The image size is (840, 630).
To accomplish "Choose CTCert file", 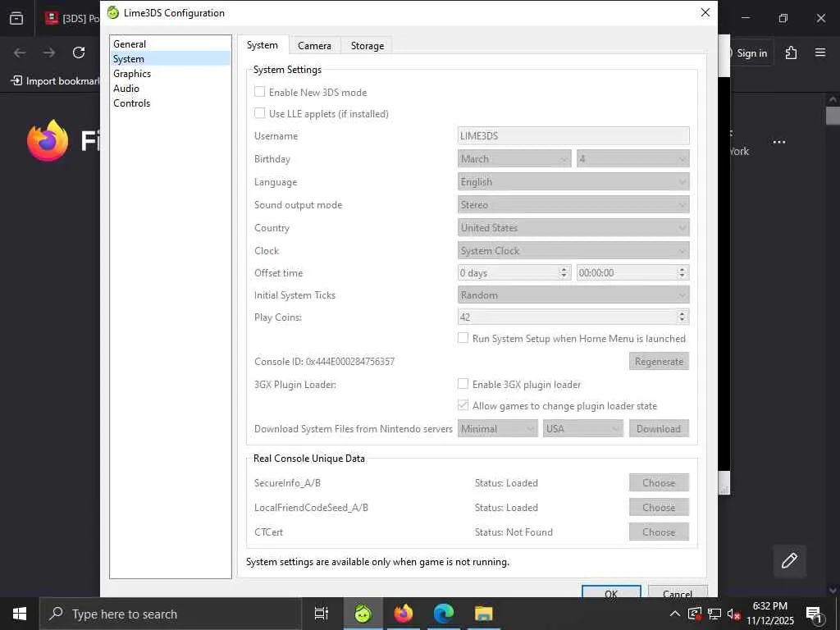I will tap(659, 532).
